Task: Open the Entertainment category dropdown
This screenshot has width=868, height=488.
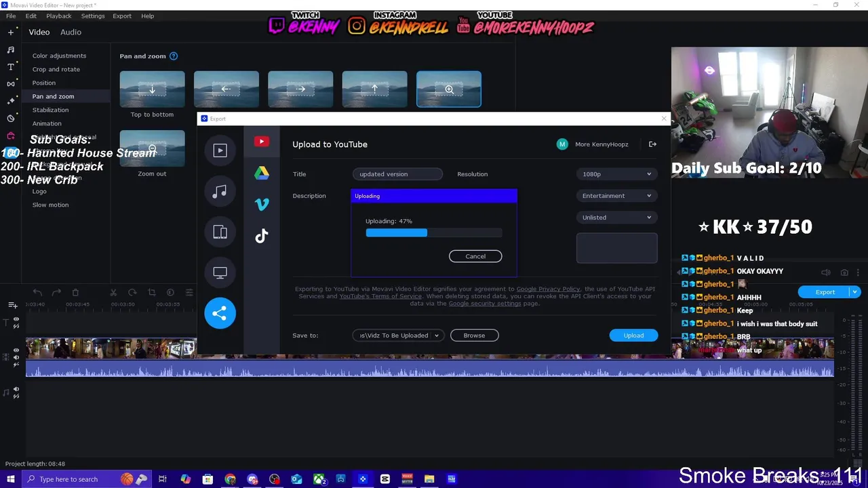Action: (x=616, y=196)
